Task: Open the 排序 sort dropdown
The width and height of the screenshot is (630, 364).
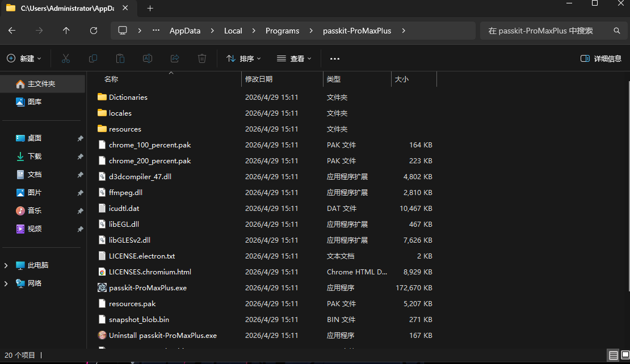Action: coord(243,58)
